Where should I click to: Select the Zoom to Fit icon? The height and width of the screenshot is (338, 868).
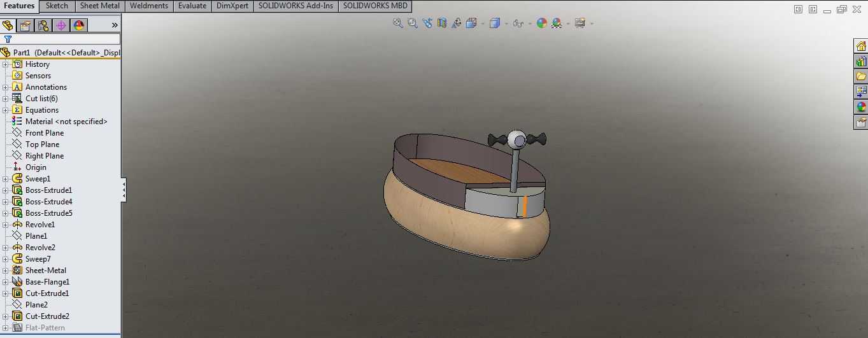pyautogui.click(x=398, y=23)
